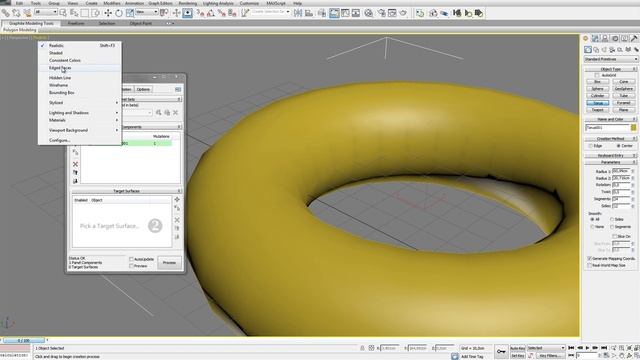Select the Shapes category icon
Screen dimensions: 640x360
(x=596, y=49)
